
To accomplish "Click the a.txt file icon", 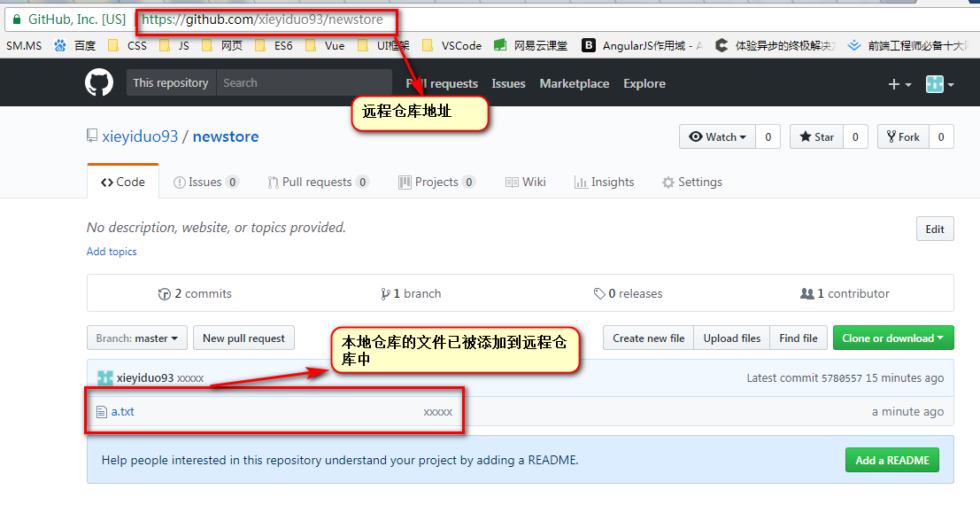I will click(x=101, y=412).
